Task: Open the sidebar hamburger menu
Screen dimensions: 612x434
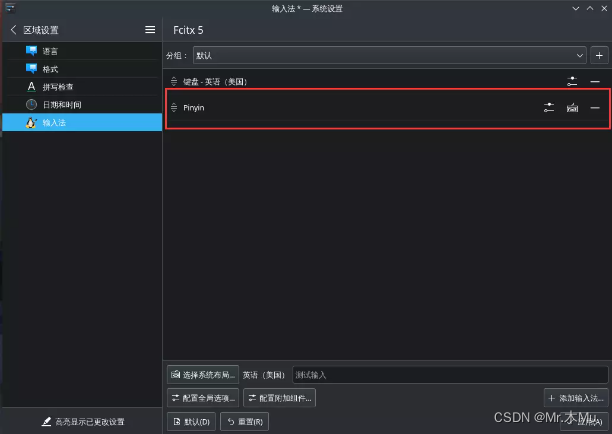Action: [x=150, y=30]
